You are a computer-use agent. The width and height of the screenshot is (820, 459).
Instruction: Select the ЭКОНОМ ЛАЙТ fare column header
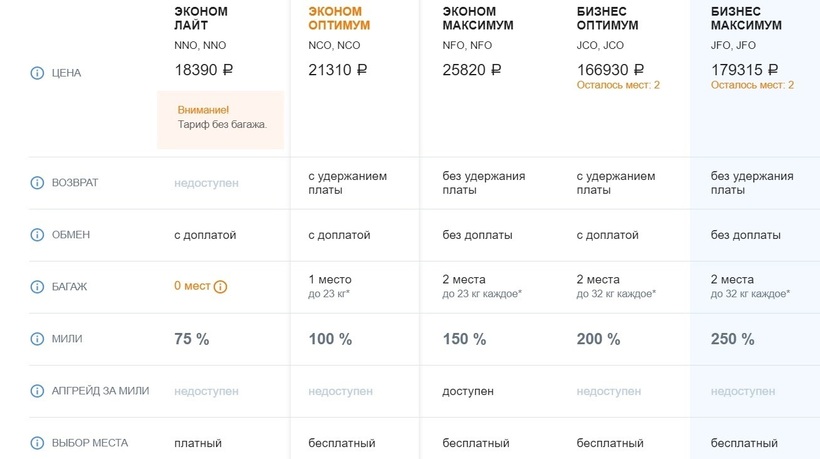[201, 18]
